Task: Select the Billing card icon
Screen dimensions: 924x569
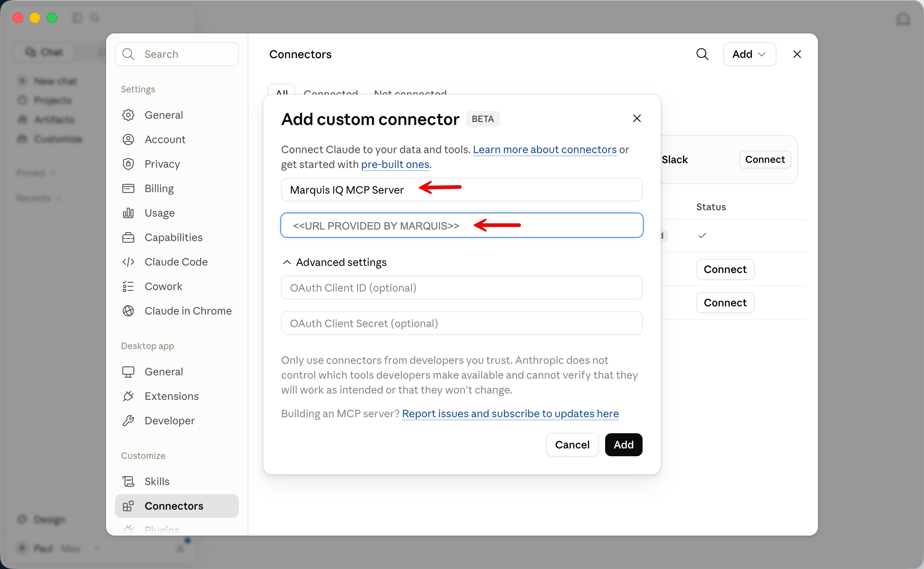Action: click(x=128, y=188)
